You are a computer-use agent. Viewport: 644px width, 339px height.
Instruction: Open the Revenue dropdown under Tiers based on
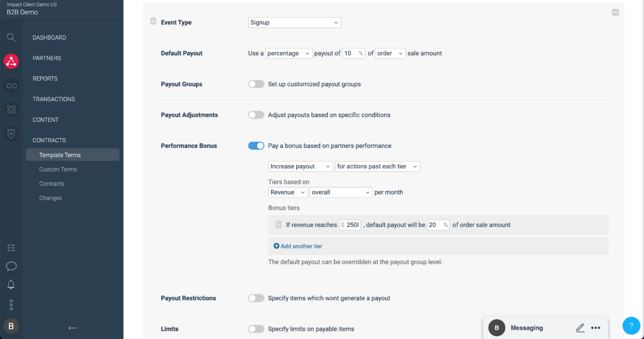click(288, 192)
